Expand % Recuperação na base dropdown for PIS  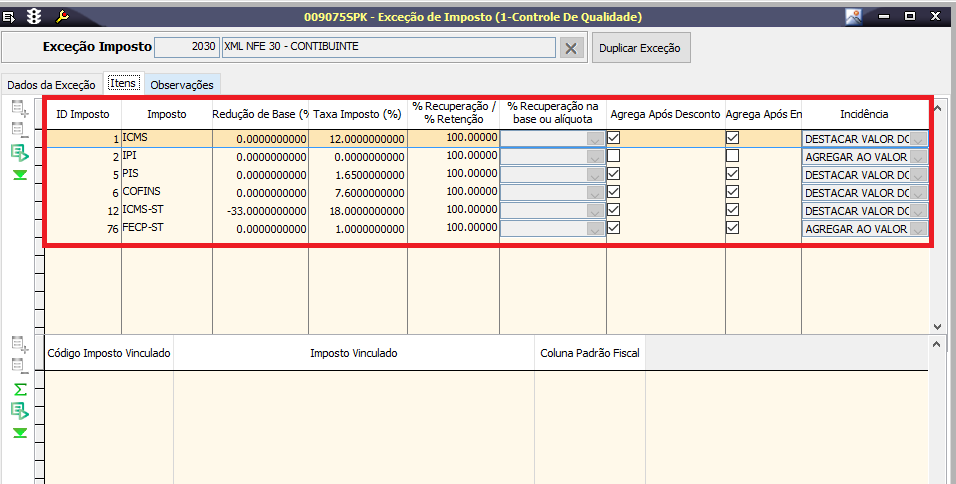click(x=596, y=175)
